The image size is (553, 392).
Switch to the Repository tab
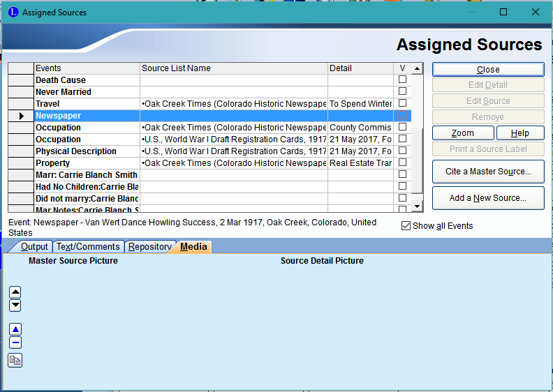pos(149,246)
